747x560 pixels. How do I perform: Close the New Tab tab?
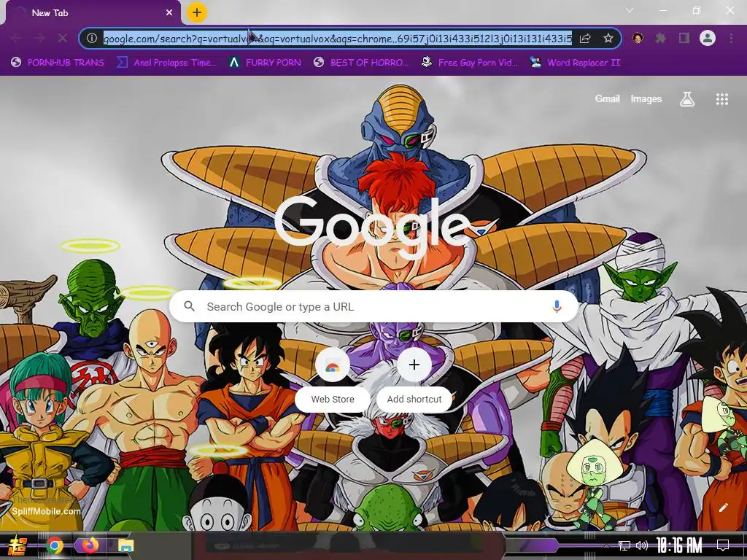(x=169, y=13)
